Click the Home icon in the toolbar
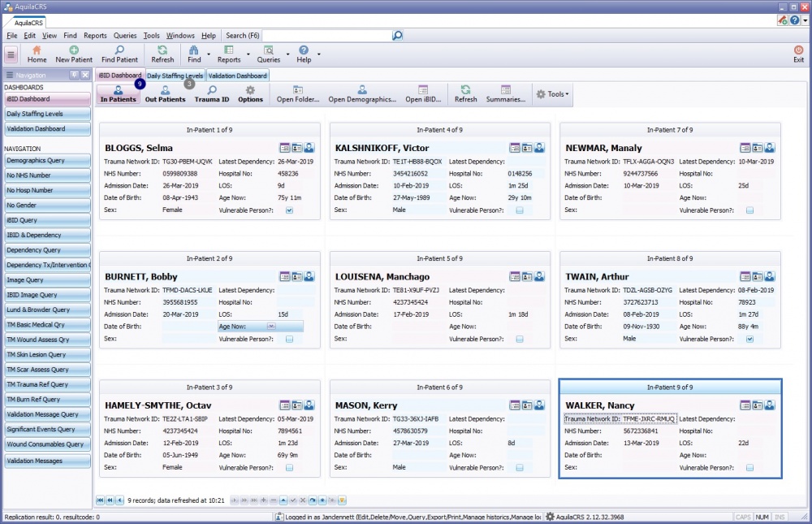 37,51
